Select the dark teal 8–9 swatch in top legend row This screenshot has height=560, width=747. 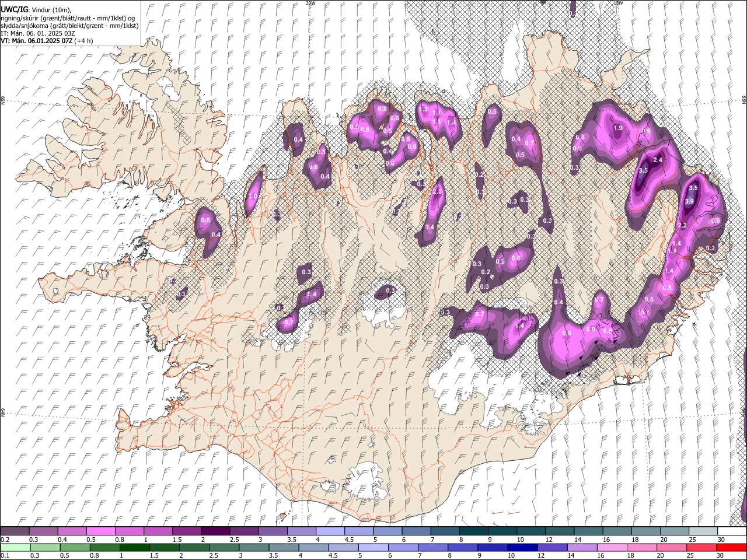474,531
